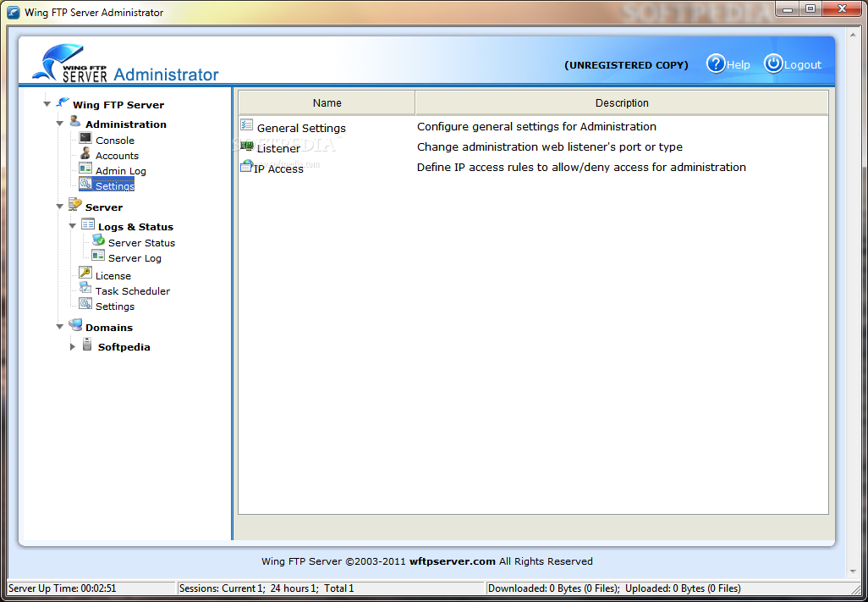This screenshot has height=602, width=868.
Task: Click the Help question mark icon
Action: coord(715,64)
